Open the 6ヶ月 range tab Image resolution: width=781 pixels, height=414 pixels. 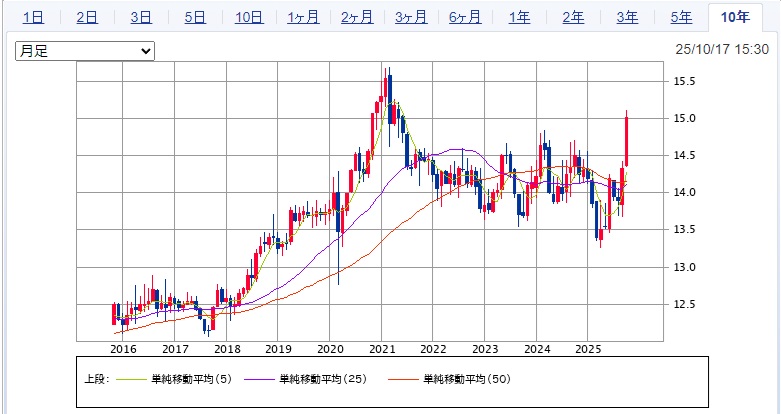click(x=465, y=17)
